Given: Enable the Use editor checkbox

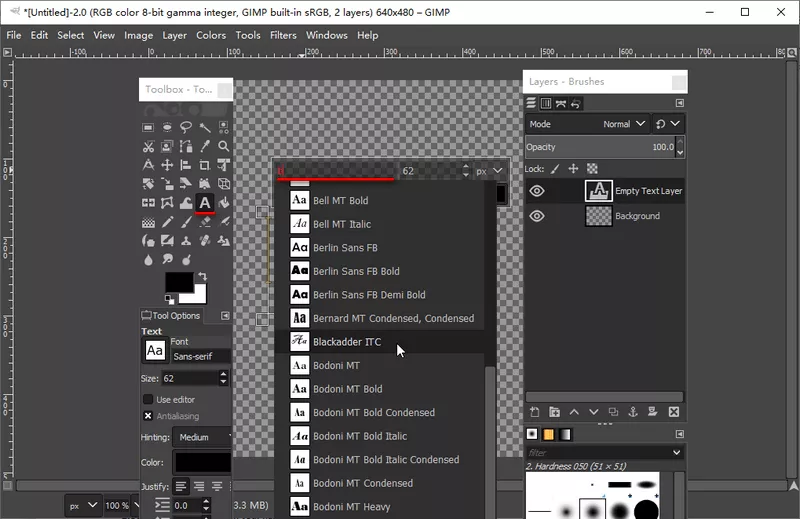Looking at the screenshot, I should click(148, 399).
